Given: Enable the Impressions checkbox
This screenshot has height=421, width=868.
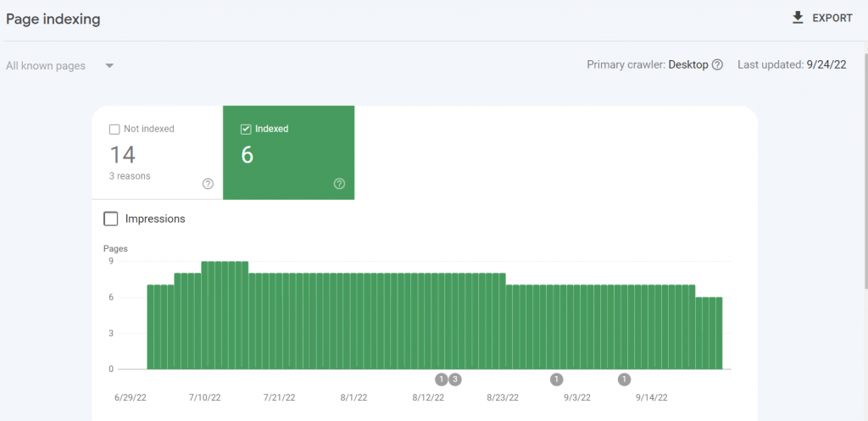Looking at the screenshot, I should point(110,219).
